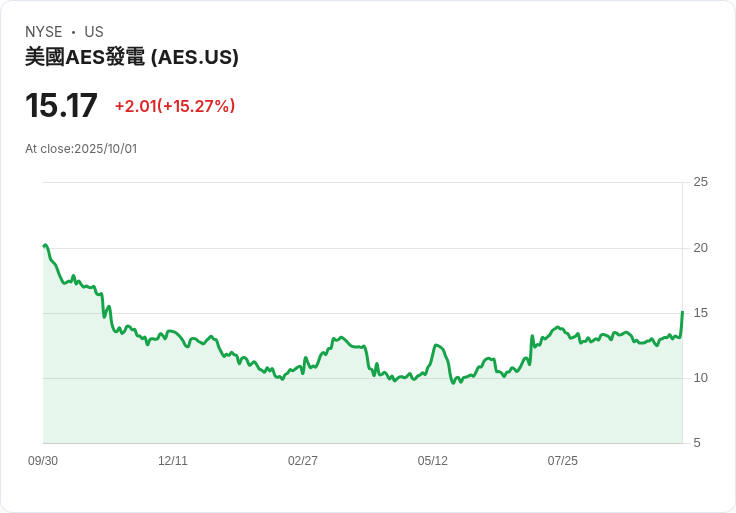Select the current price 15.17
736x513 pixels.
(61, 105)
